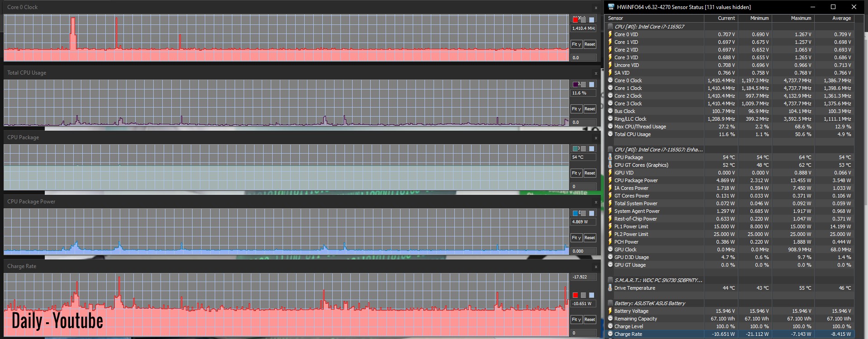This screenshot has height=339, width=868.
Task: Click the Current column header
Action: (721, 19)
